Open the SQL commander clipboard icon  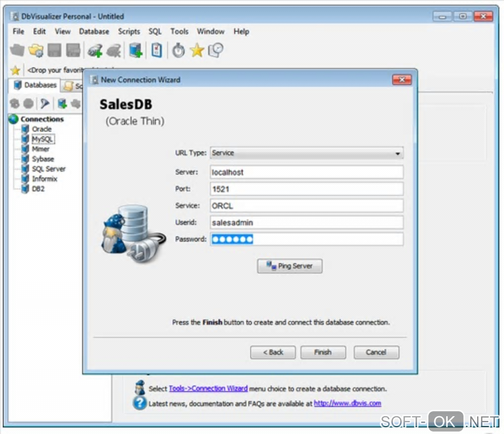157,50
